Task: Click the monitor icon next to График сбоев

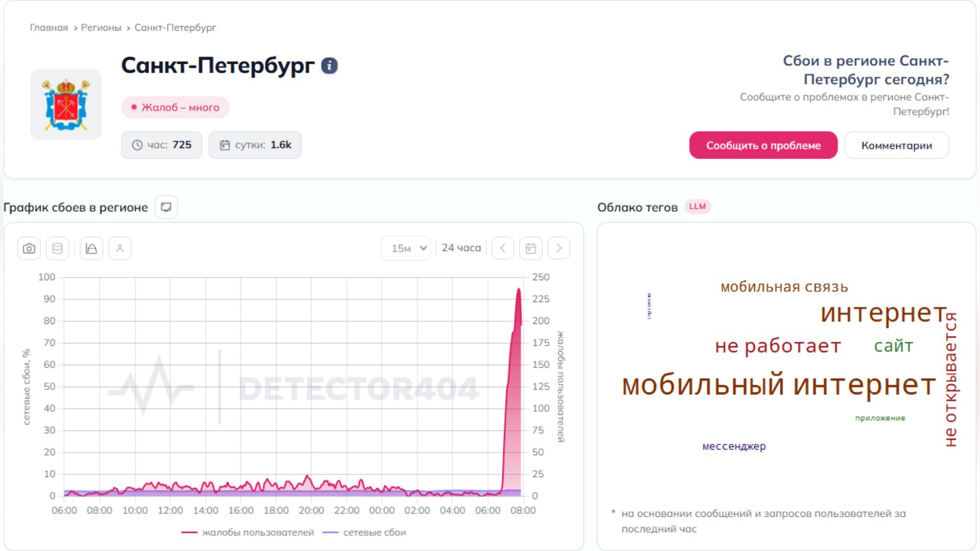Action: point(166,207)
